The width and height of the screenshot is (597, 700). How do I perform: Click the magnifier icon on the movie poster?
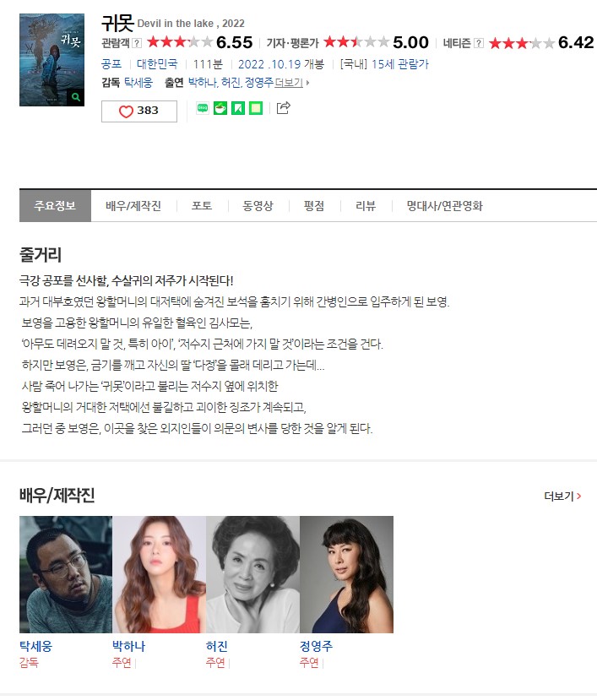pos(75,97)
